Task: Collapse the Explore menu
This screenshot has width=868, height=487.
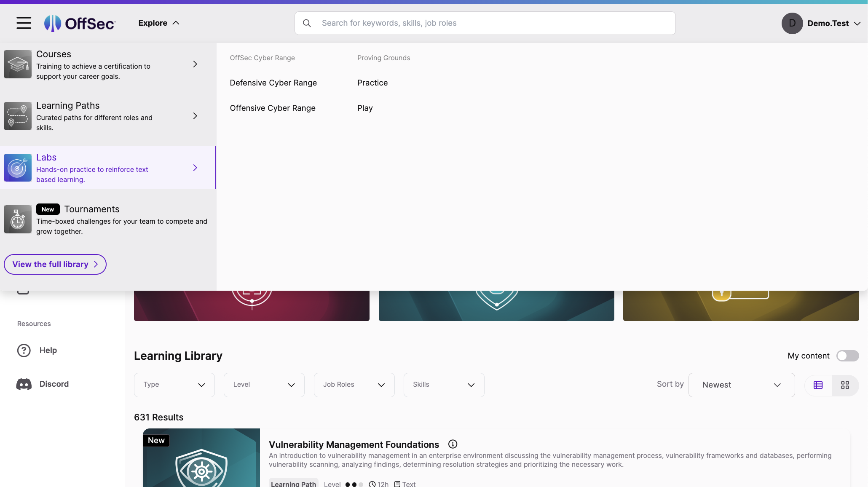Action: tap(159, 23)
